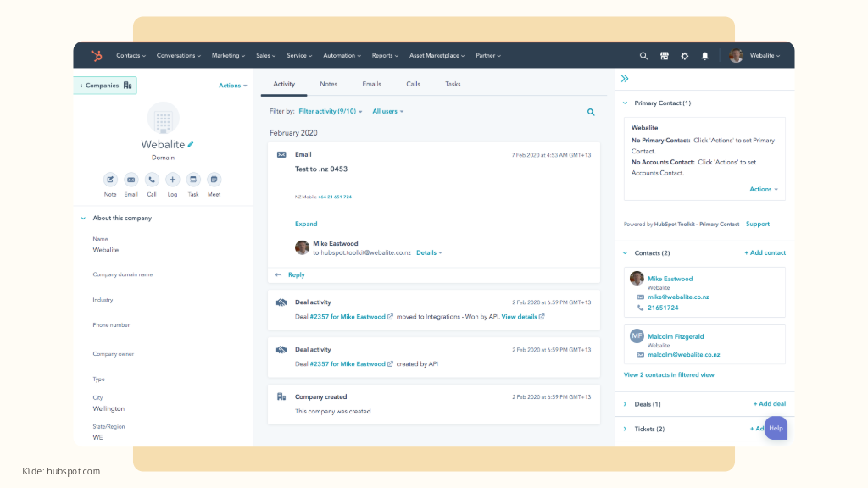
Task: Open the Marketplace icon in header
Action: (665, 56)
